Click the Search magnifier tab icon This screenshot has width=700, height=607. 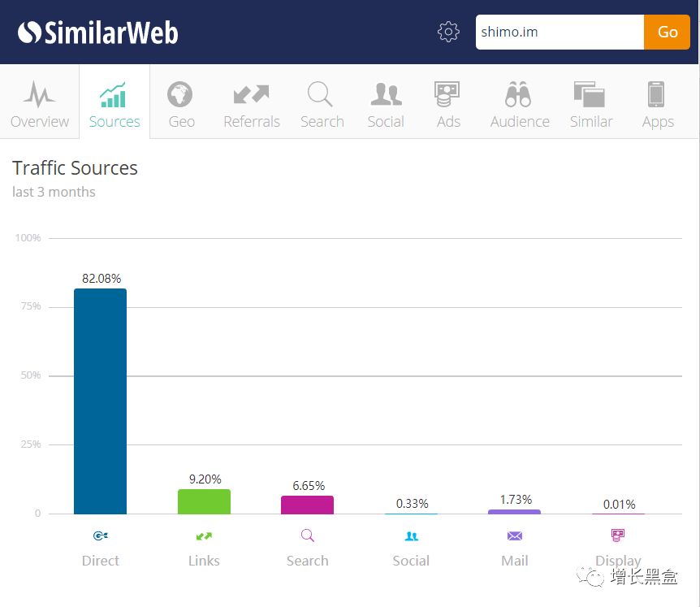pyautogui.click(x=321, y=94)
